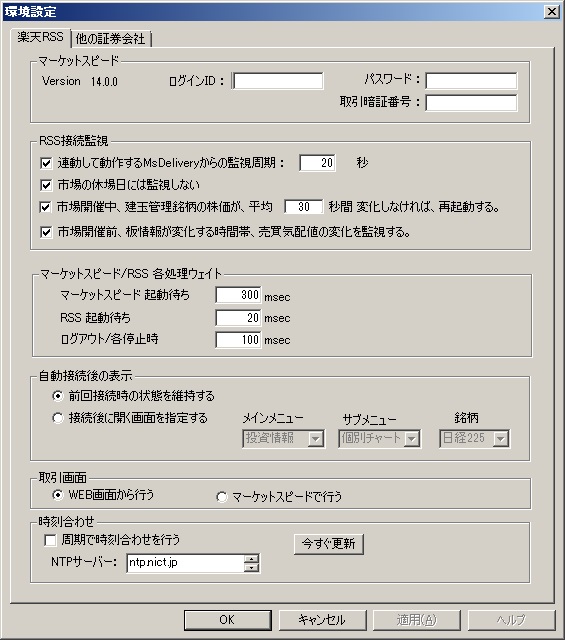Screen dimensions: 565x640
Task: Click the 取引暗証番号 input box
Action: point(471,102)
